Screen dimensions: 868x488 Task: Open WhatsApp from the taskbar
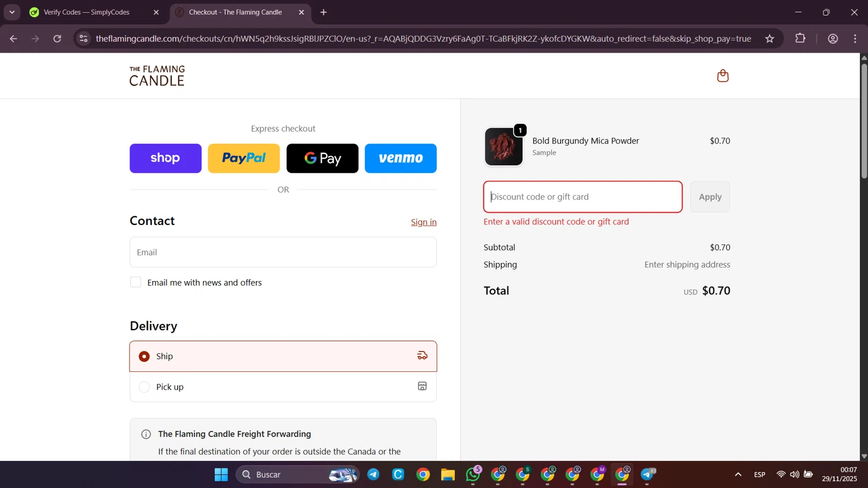pyautogui.click(x=473, y=475)
